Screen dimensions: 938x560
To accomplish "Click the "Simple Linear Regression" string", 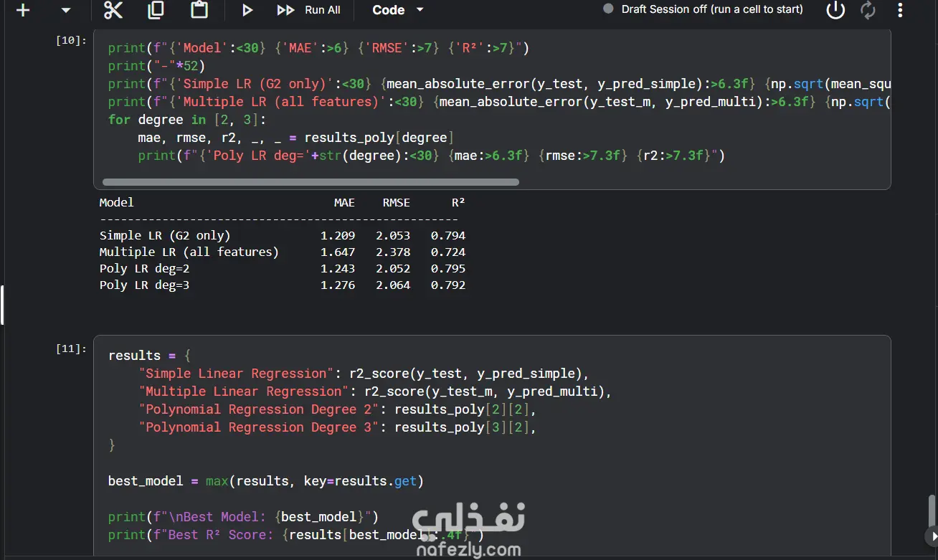I will pos(236,374).
